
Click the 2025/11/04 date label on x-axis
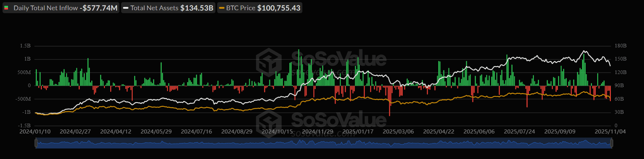610,132
